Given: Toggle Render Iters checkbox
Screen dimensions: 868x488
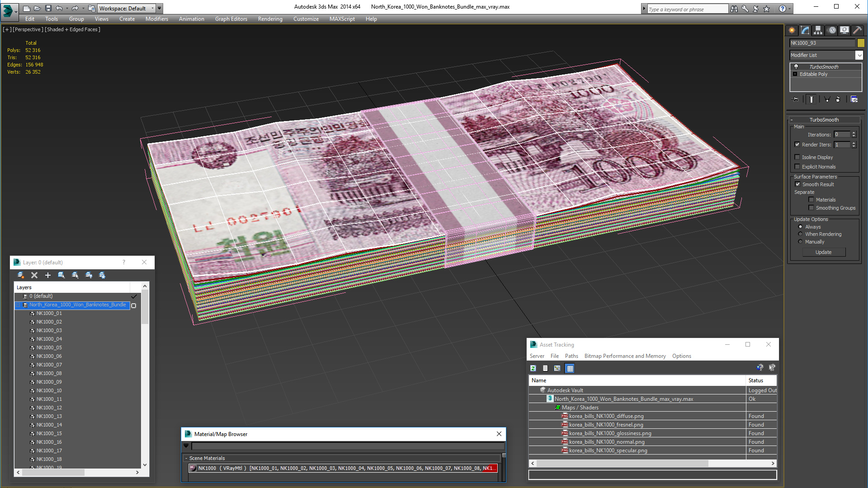Looking at the screenshot, I should 797,145.
